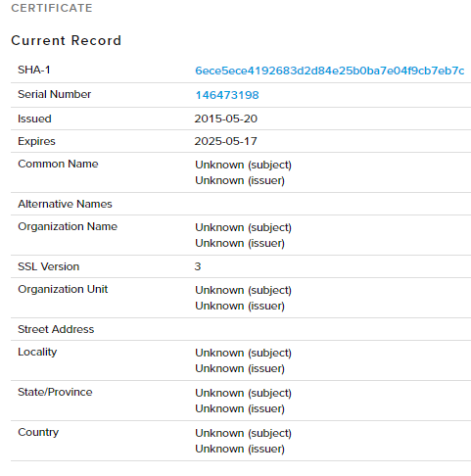The height and width of the screenshot is (476, 471).
Task: Click the SSL Version value 3
Action: [198, 266]
